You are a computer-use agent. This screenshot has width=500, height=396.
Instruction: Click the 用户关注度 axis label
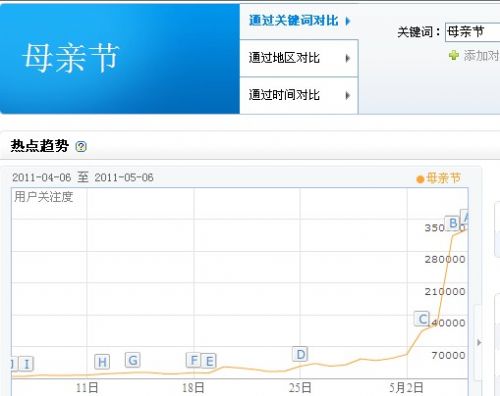[x=43, y=197]
